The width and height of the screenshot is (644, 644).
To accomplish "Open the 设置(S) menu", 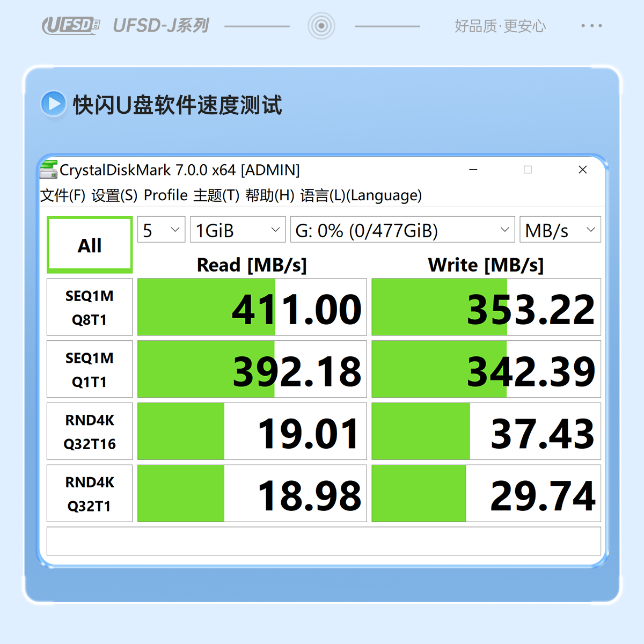I will [x=114, y=195].
